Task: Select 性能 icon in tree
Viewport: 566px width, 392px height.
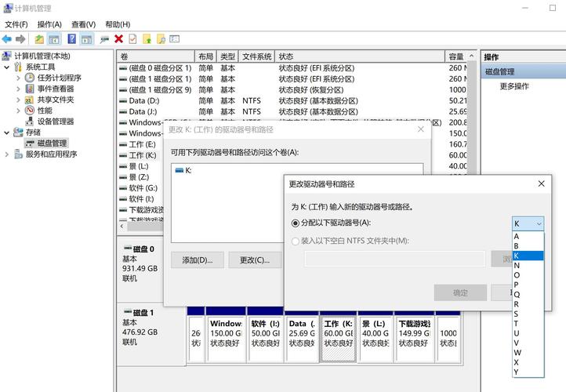Action: 30,111
